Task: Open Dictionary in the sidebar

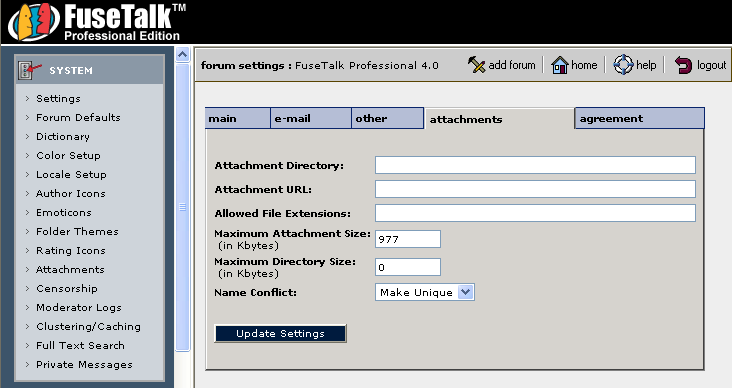Action: click(x=63, y=136)
